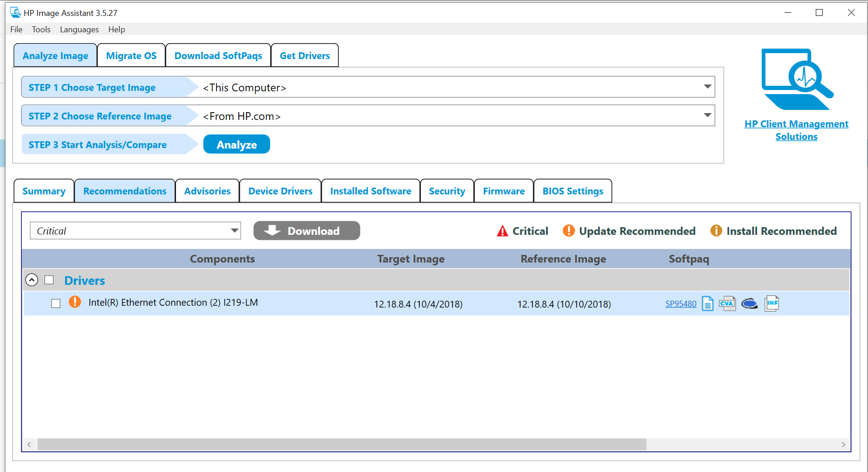Select the Migrate OS tab
This screenshot has height=472, width=868.
(x=131, y=55)
